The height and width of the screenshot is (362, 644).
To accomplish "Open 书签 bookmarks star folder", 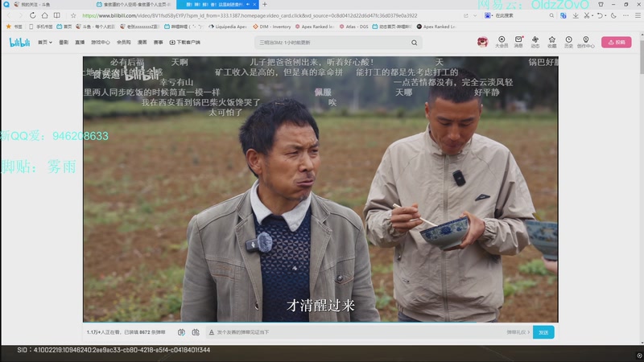I will (x=14, y=27).
